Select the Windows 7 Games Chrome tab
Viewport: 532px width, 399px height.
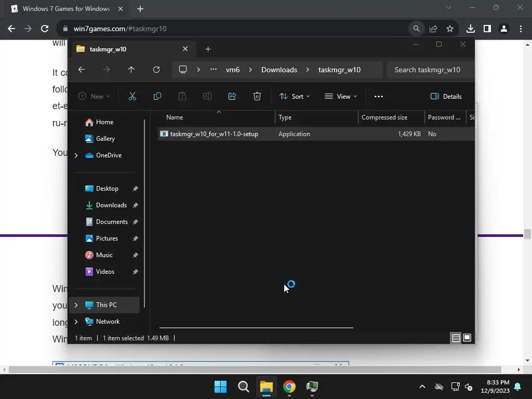click(66, 9)
